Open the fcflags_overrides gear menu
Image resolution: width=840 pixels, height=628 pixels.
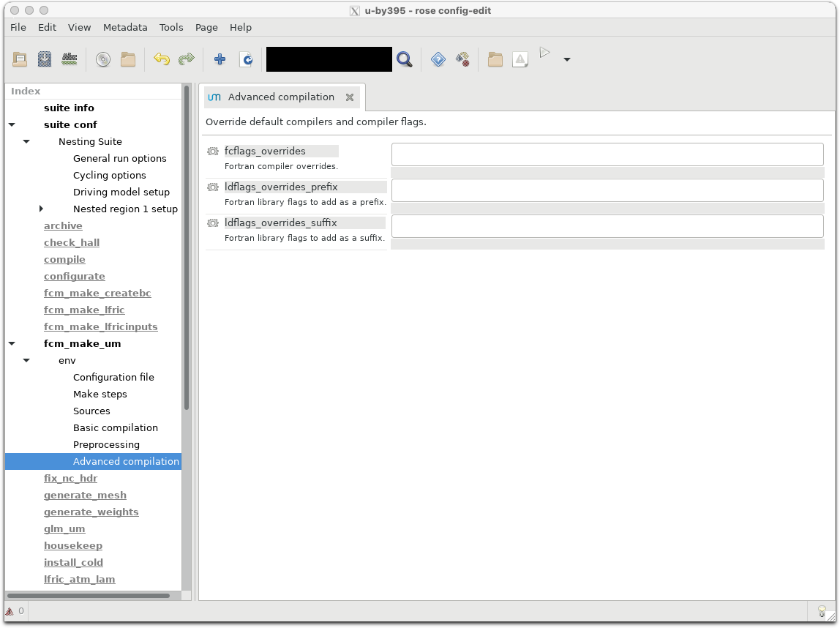click(213, 152)
